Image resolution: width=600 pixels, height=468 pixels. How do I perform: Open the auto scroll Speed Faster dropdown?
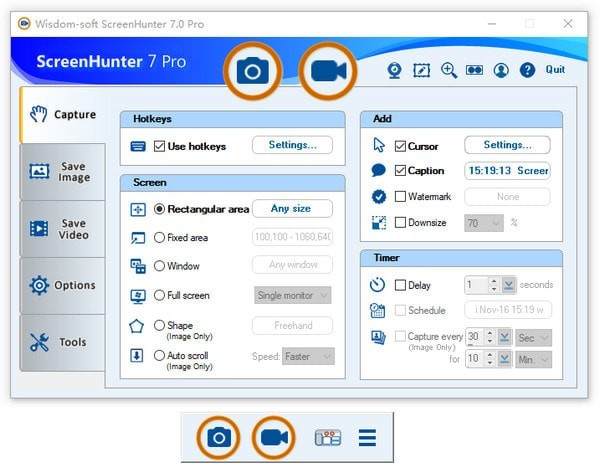tap(308, 356)
